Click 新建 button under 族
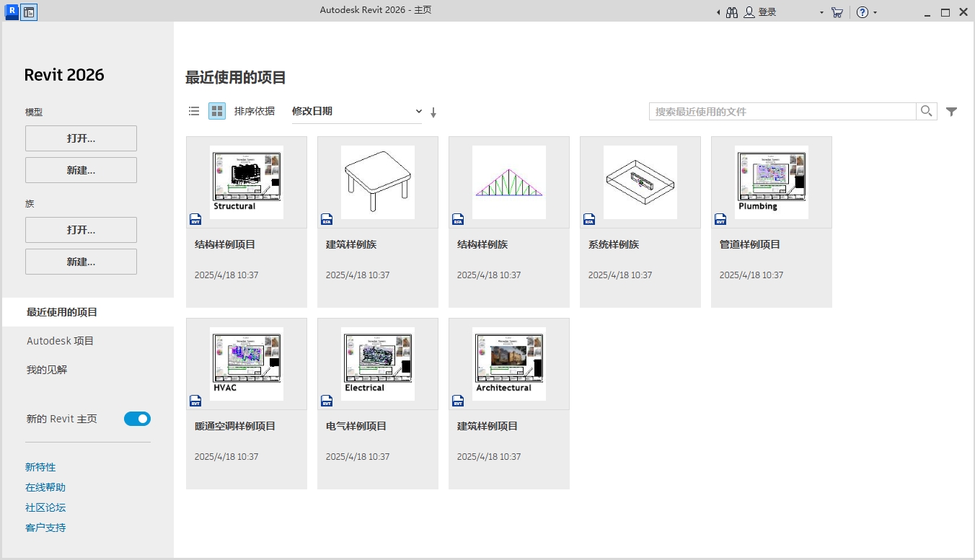Screen dimensions: 975x560 tap(81, 262)
